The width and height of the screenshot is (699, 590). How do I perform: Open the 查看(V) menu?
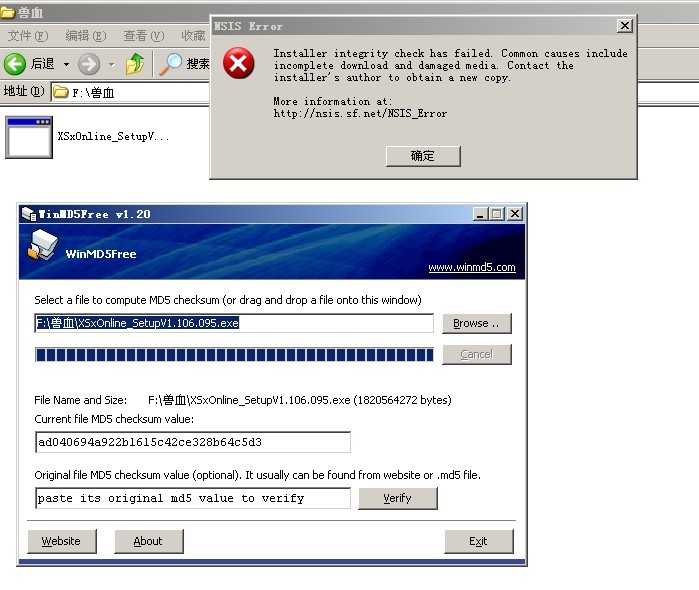point(142,36)
